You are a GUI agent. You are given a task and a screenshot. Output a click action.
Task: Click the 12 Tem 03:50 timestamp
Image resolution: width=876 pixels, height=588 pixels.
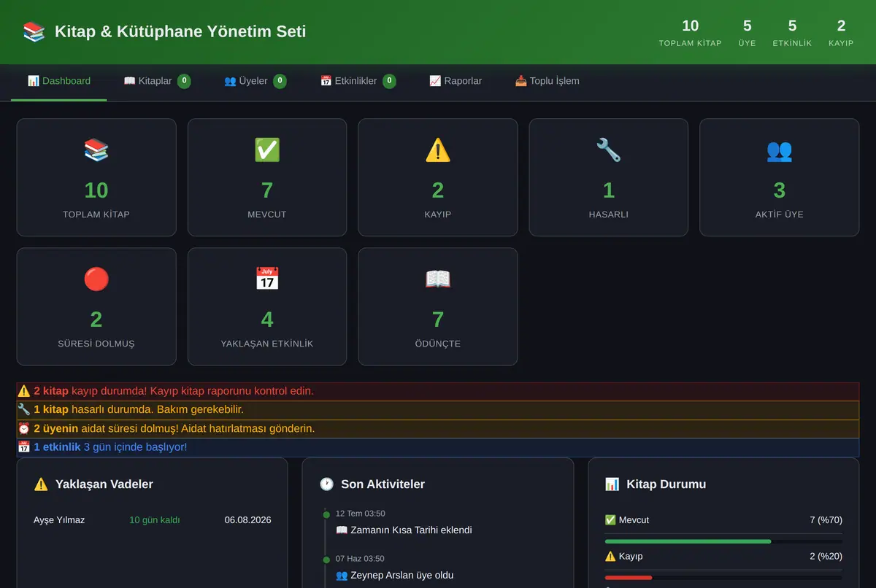(x=361, y=514)
